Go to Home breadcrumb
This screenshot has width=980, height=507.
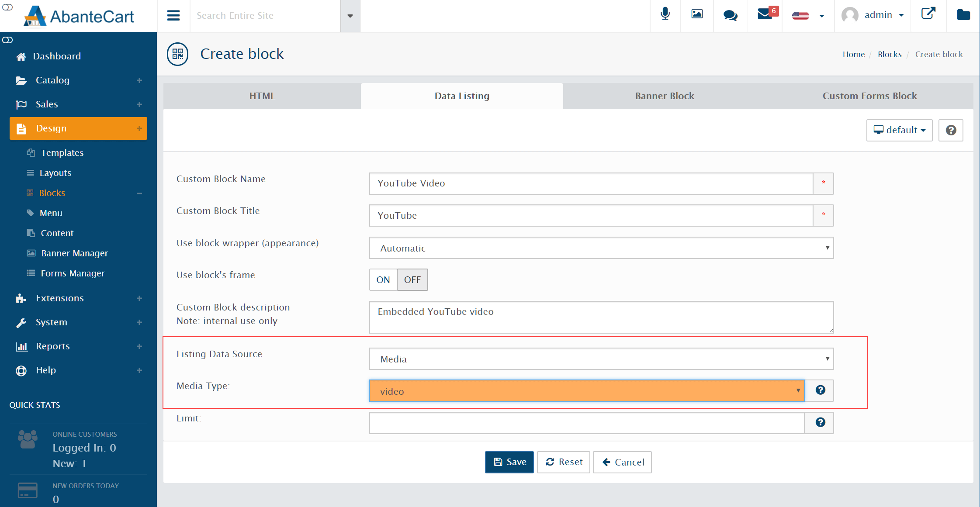854,55
